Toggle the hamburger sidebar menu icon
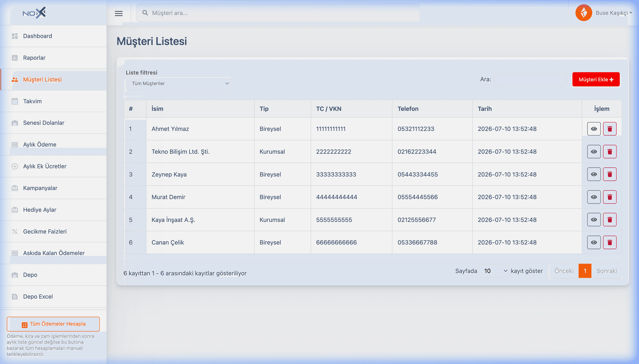Image resolution: width=639 pixels, height=364 pixels. (x=119, y=13)
